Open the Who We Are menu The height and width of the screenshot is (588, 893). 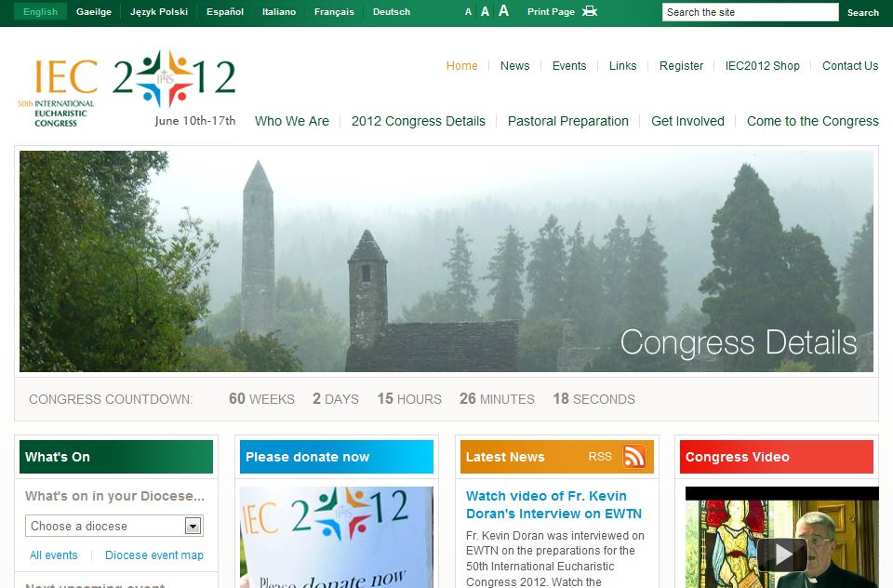coord(292,121)
